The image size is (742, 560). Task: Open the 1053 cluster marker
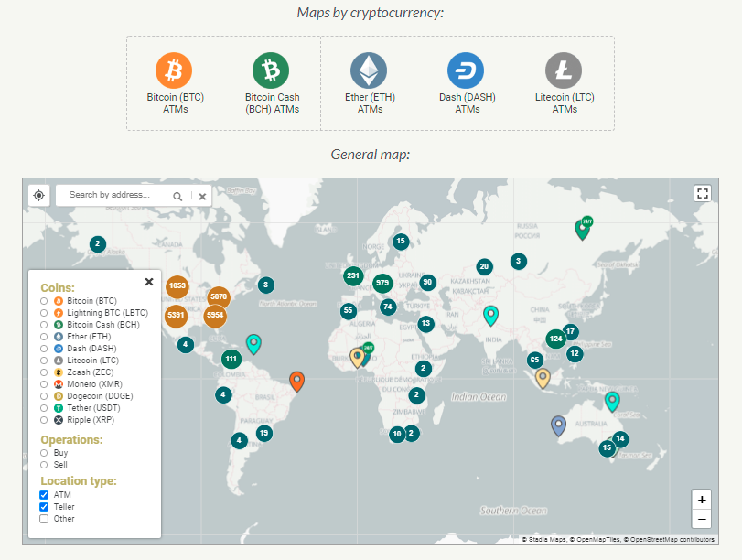[177, 285]
